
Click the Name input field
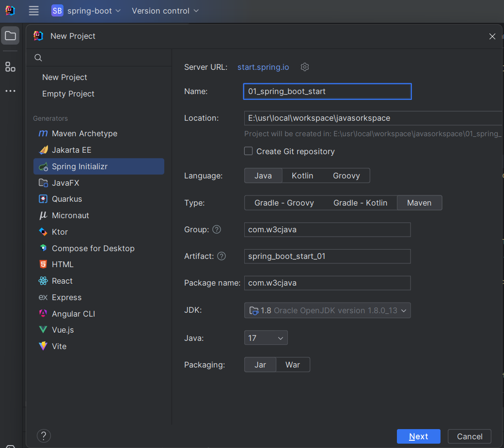327,91
